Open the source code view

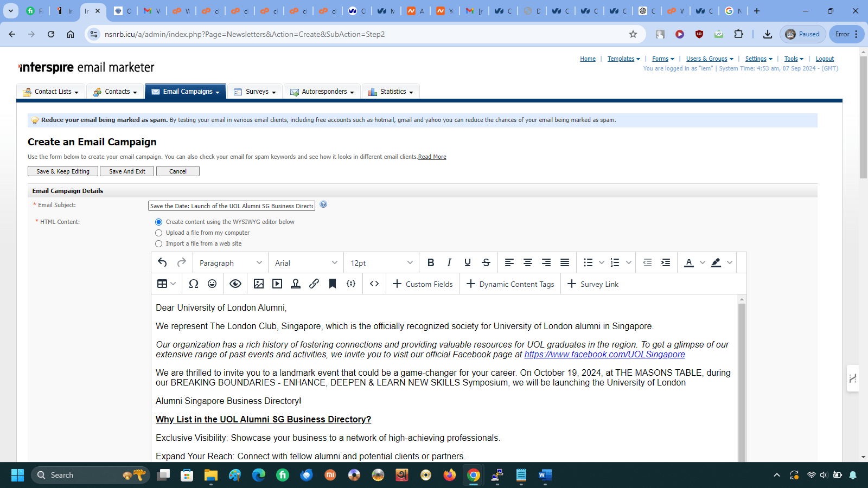pyautogui.click(x=374, y=284)
